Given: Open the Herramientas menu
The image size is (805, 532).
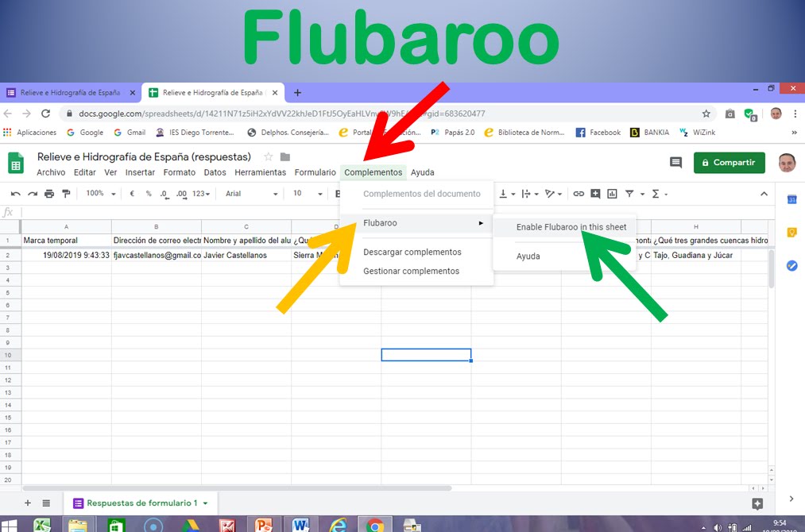Looking at the screenshot, I should (x=261, y=172).
